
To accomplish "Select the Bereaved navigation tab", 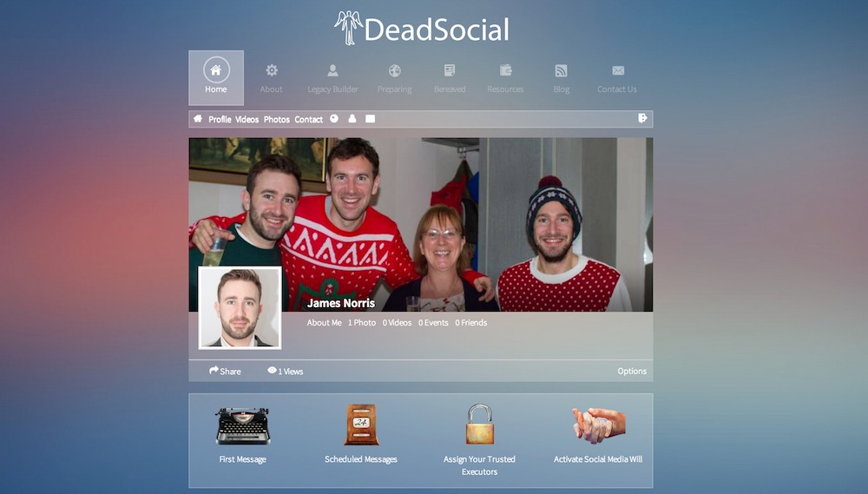I will (450, 78).
